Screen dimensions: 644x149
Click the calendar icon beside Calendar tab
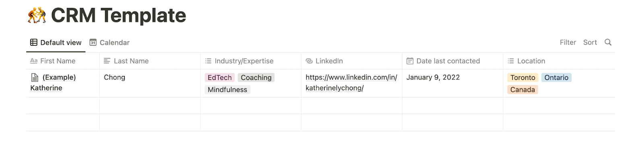click(x=93, y=42)
